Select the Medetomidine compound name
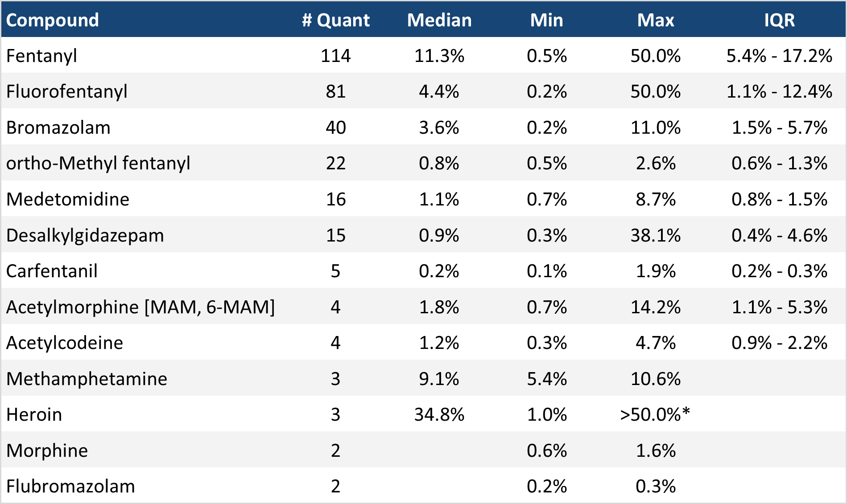847x504 pixels. [68, 199]
